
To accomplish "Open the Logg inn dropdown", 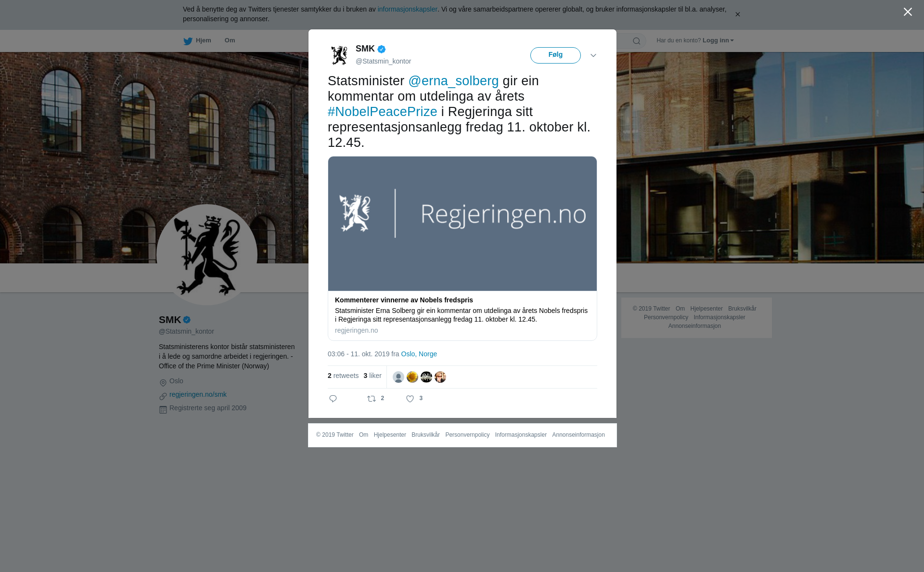I will point(718,40).
